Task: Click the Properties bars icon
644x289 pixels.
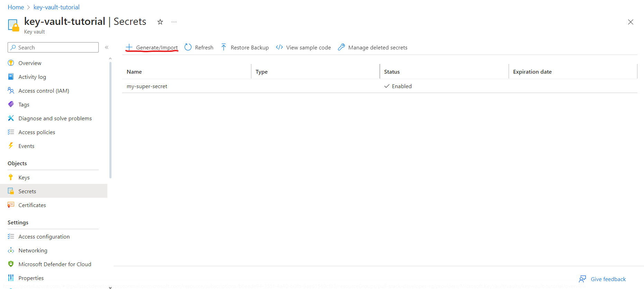Action: (11, 278)
